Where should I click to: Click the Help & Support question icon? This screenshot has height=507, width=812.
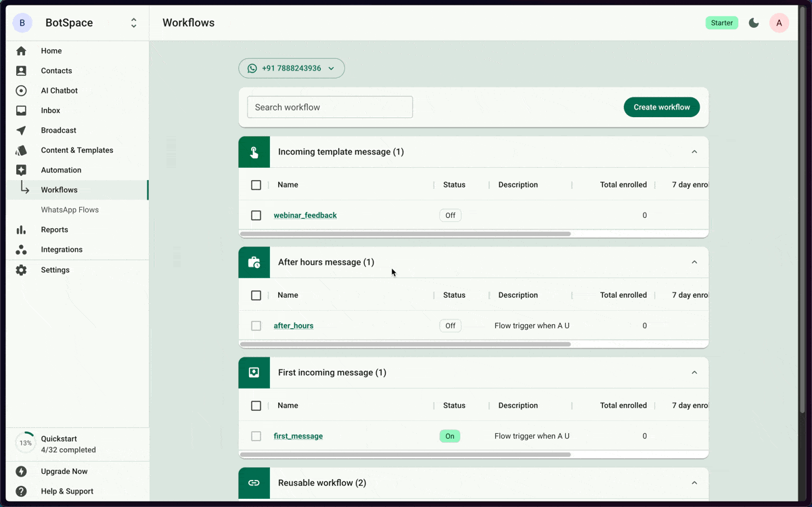coord(21,491)
